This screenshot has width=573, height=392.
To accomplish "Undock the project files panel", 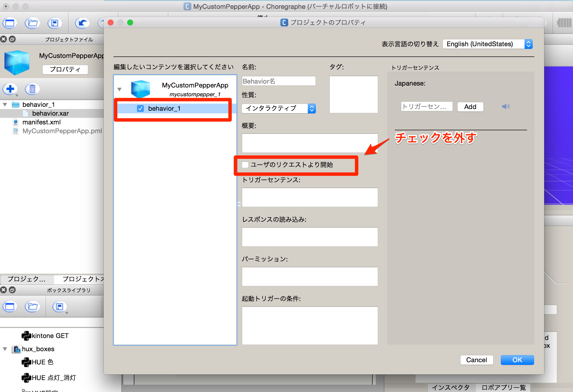I will (x=12, y=39).
